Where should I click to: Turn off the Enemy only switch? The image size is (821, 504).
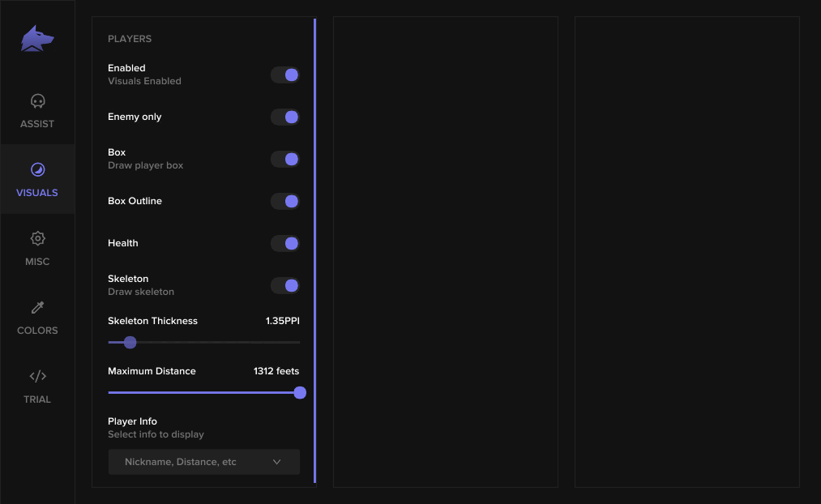click(284, 117)
